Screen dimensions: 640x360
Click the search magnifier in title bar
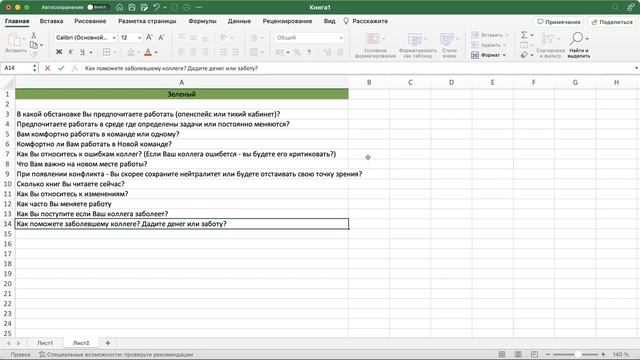(x=615, y=7)
